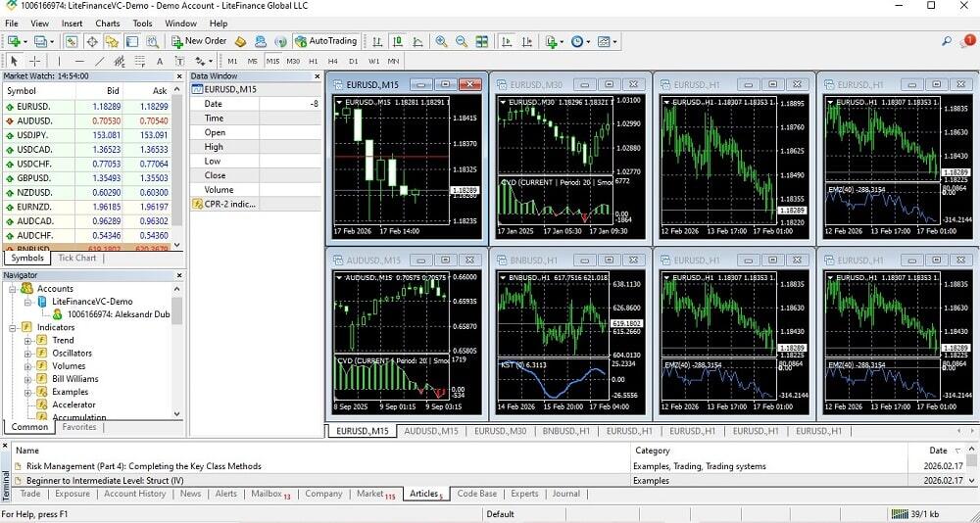
Task: Open the Tools menu
Action: point(142,24)
